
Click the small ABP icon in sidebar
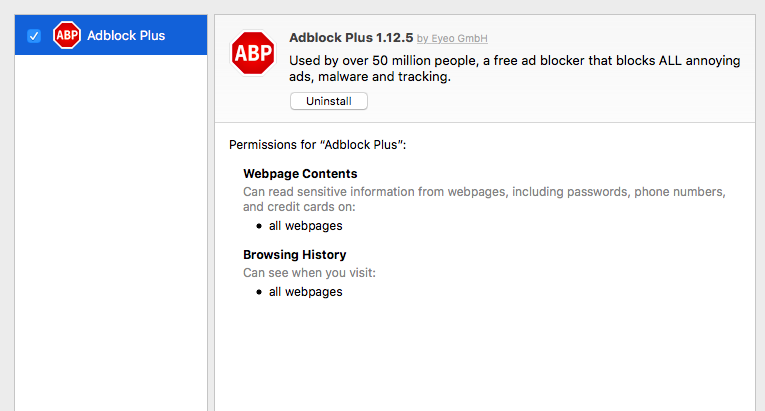(x=67, y=36)
